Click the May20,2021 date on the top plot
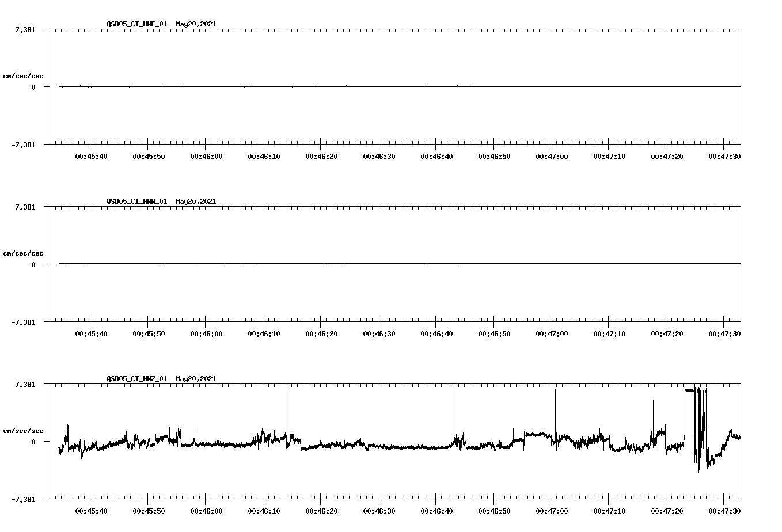This screenshot has height=532, width=782. click(196, 24)
